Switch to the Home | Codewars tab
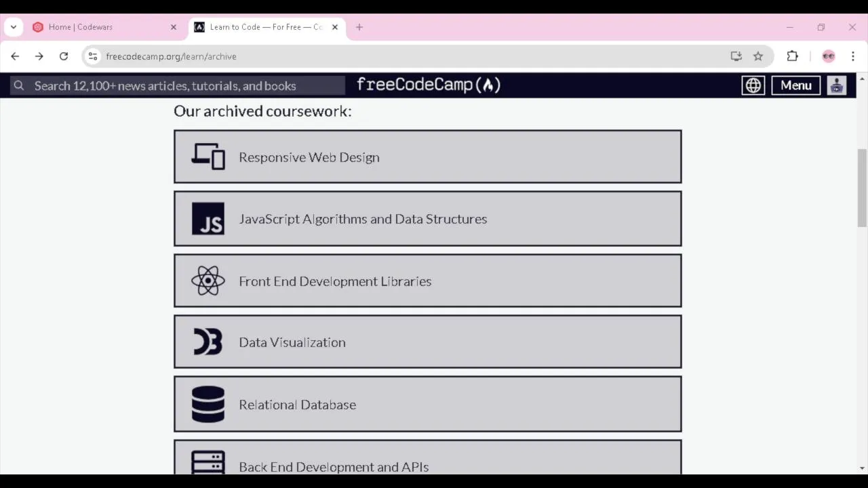868x488 pixels. 105,27
